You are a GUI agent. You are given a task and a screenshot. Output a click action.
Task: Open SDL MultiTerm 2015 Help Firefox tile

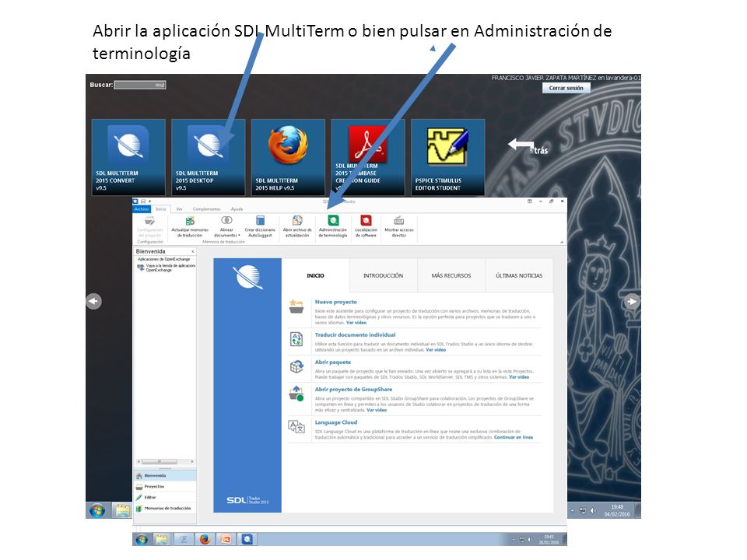[288, 157]
